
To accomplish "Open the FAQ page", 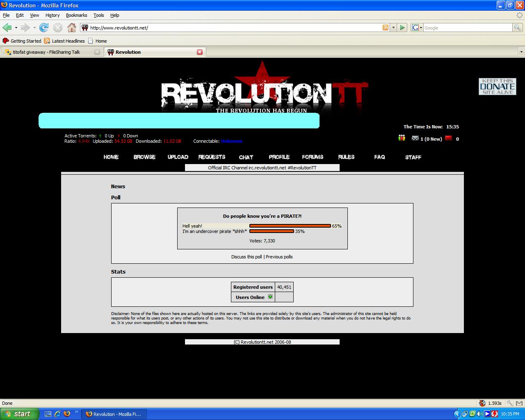I will pos(379,157).
